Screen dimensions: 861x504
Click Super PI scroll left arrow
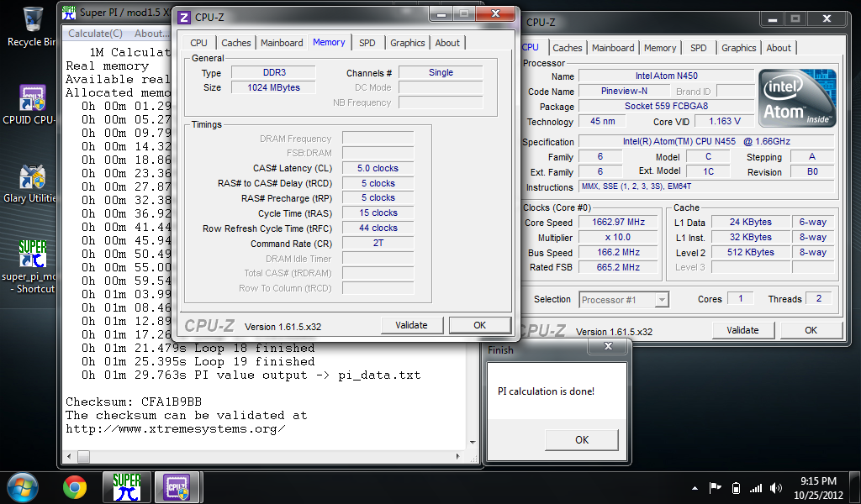click(x=69, y=456)
